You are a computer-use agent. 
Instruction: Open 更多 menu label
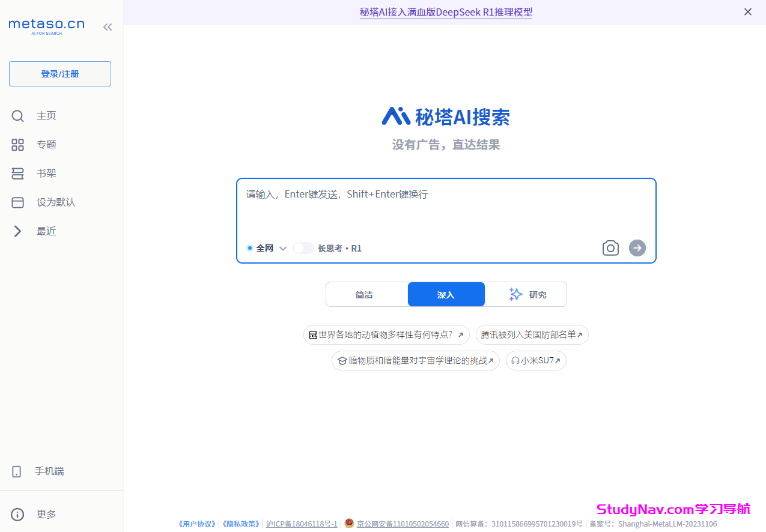point(46,514)
